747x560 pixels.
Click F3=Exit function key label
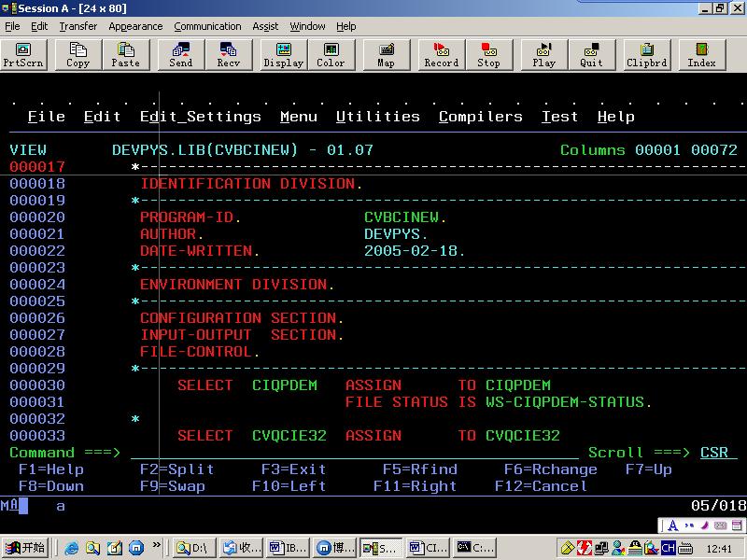(293, 469)
